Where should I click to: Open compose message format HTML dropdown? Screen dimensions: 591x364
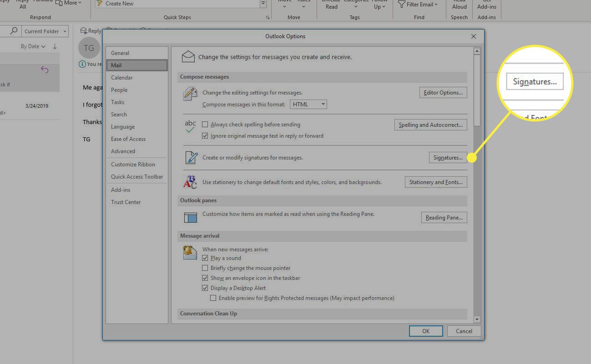click(x=308, y=105)
